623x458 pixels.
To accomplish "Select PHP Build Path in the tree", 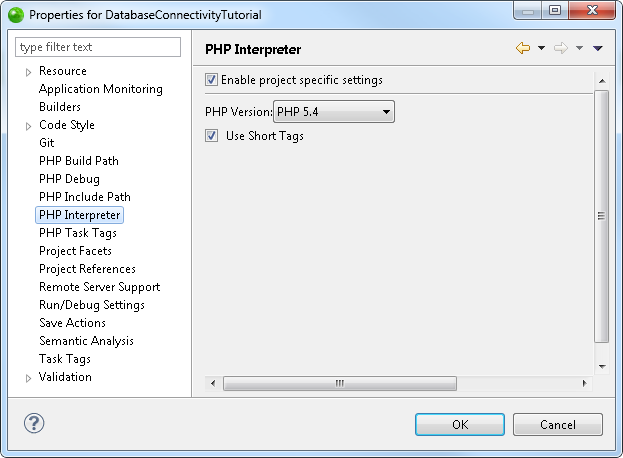I will [x=79, y=161].
